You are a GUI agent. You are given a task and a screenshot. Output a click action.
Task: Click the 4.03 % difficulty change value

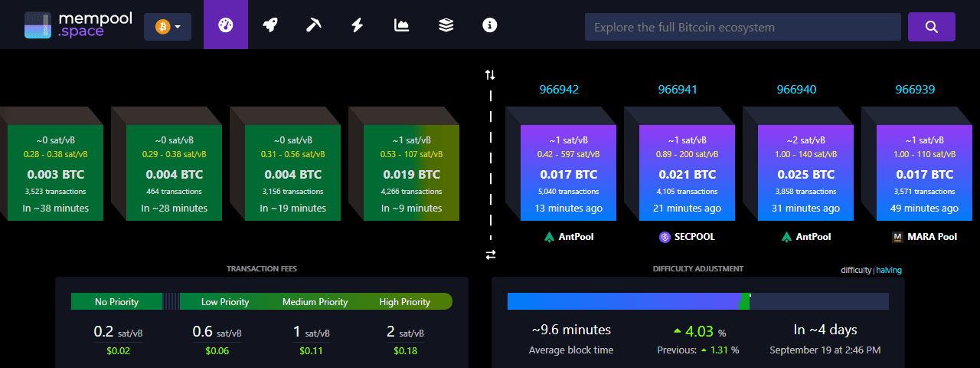[x=699, y=332]
